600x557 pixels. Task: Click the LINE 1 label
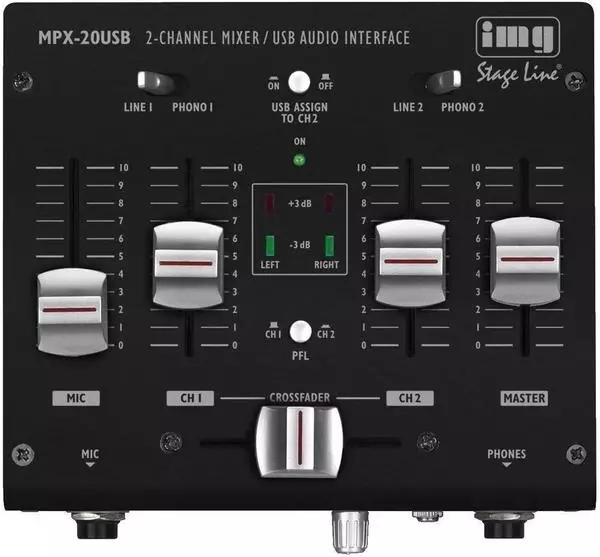[x=138, y=107]
